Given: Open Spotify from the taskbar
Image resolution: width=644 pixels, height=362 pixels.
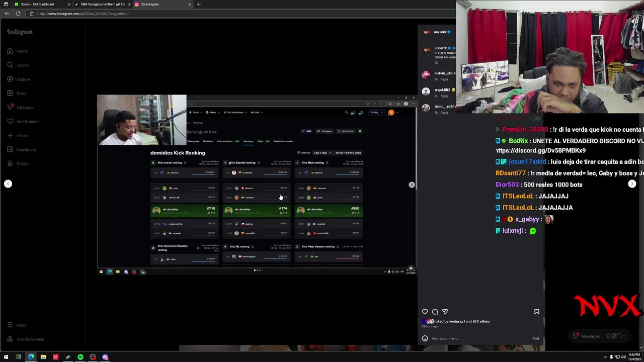Looking at the screenshot, I should pos(80,357).
